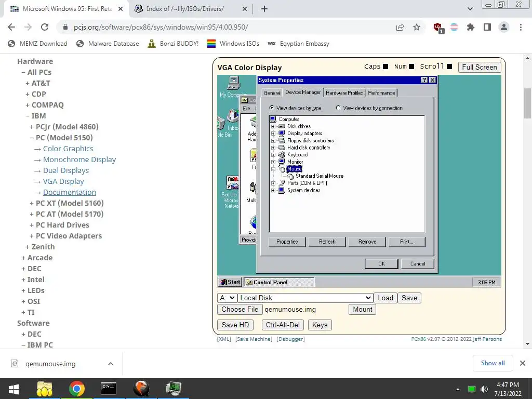Viewport: 532px width, 399px height.
Task: Click Chrome icon on the taskbar
Action: [77, 389]
